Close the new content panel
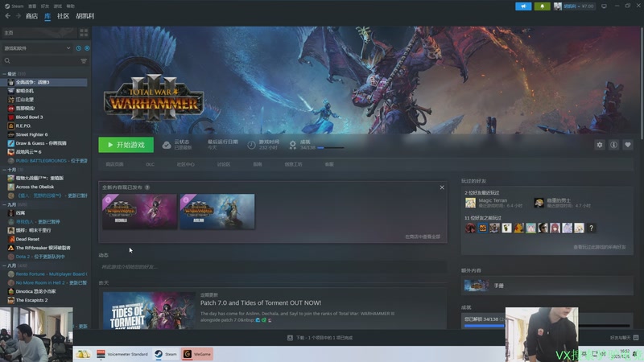Image resolution: width=644 pixels, height=362 pixels. [x=442, y=187]
